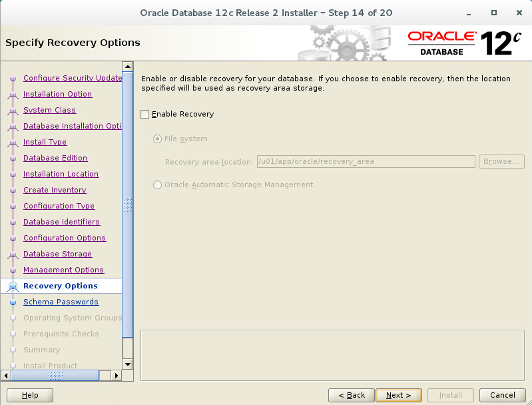Enable the Enable Recovery checkbox
This screenshot has width=532, height=405.
(145, 114)
